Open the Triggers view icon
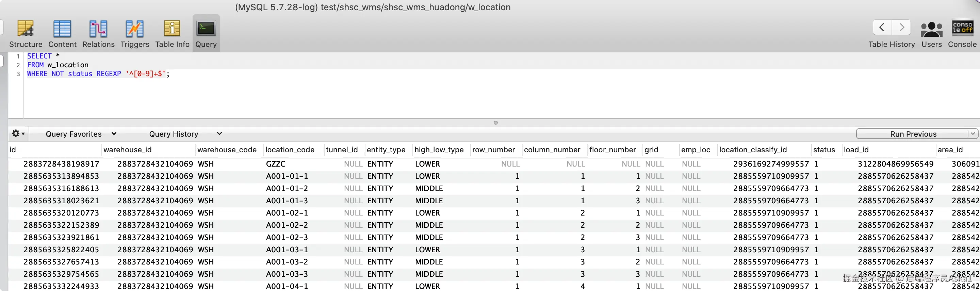 pos(135,29)
